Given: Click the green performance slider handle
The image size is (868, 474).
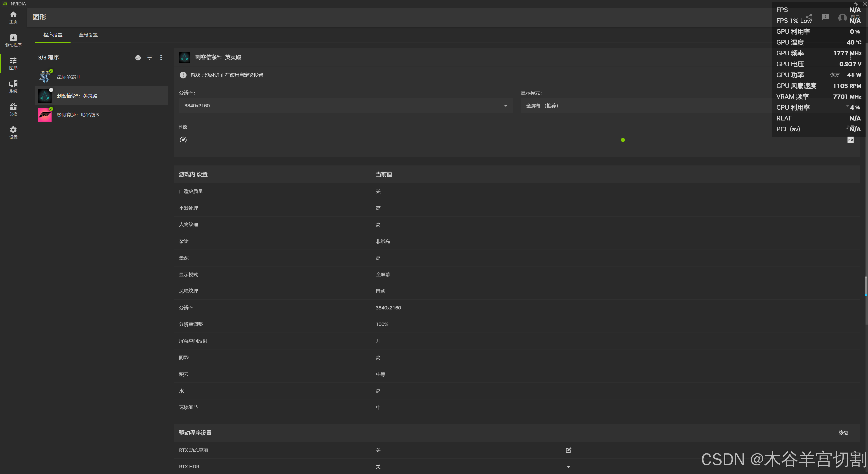Looking at the screenshot, I should [x=623, y=140].
